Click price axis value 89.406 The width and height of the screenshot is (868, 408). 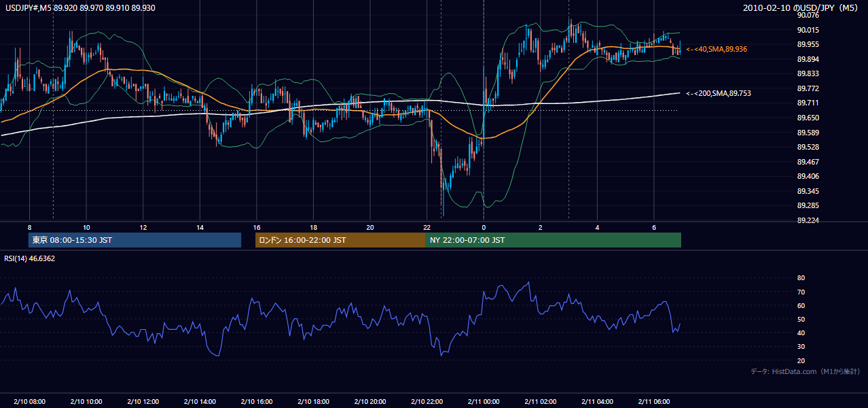tap(809, 176)
